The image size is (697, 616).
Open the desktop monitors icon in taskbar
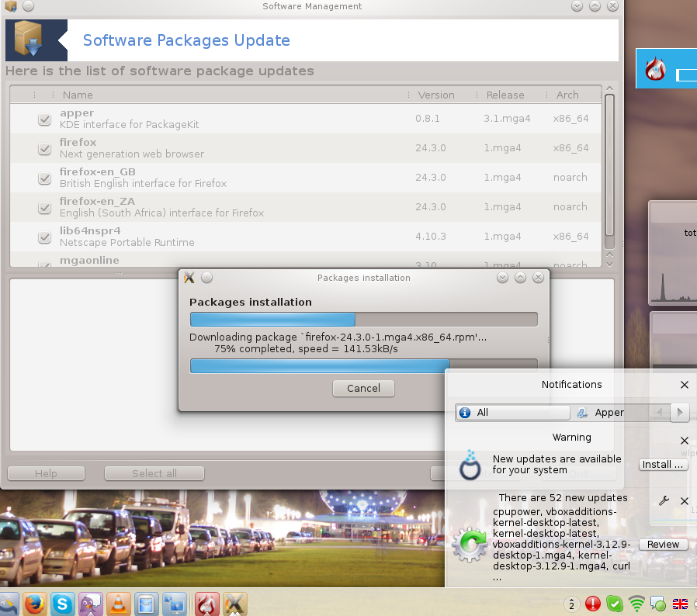click(x=174, y=604)
